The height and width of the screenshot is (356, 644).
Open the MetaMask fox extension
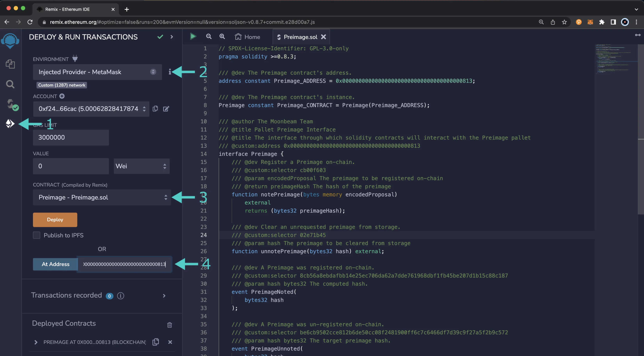(590, 22)
